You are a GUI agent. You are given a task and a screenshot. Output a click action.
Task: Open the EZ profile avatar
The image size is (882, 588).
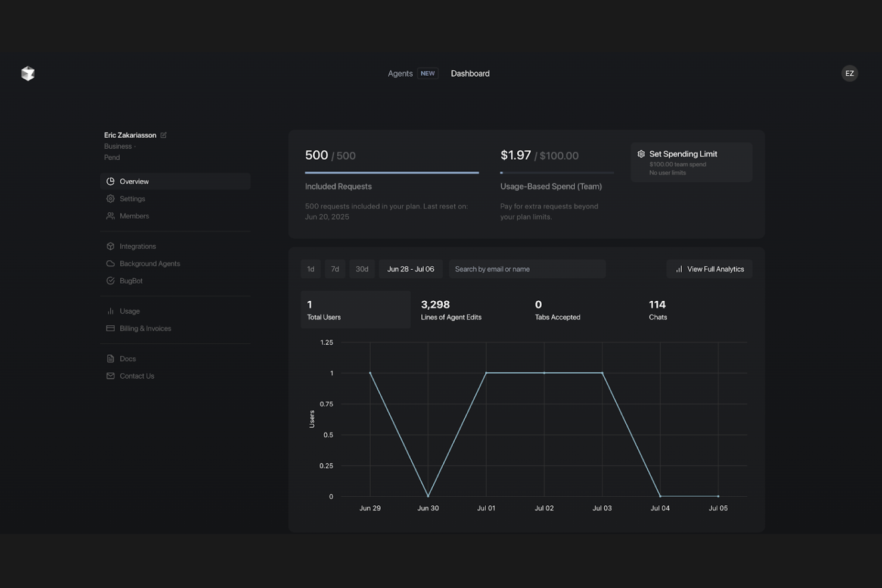(x=849, y=73)
